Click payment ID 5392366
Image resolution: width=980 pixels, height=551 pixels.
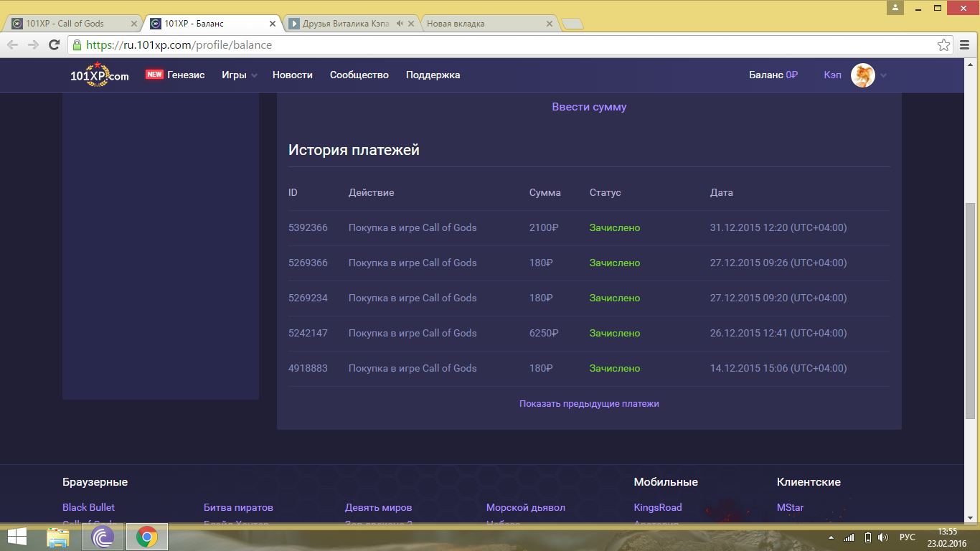(x=308, y=227)
